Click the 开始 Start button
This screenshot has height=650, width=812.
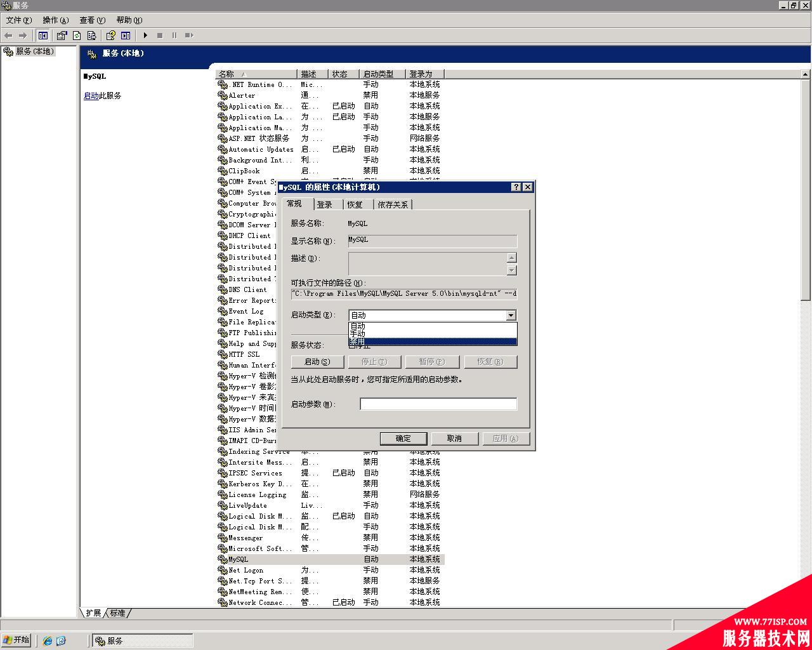[x=16, y=640]
